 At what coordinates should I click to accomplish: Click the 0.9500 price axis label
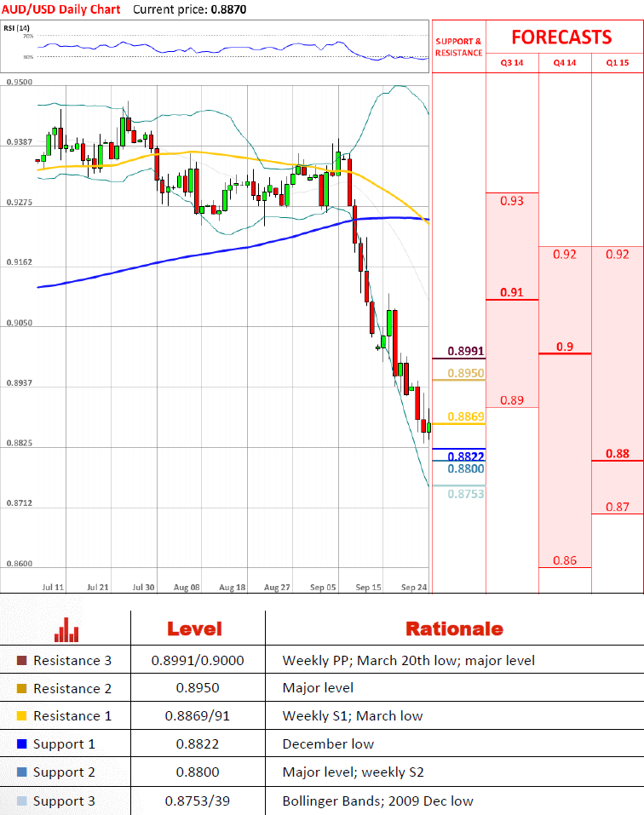20,82
